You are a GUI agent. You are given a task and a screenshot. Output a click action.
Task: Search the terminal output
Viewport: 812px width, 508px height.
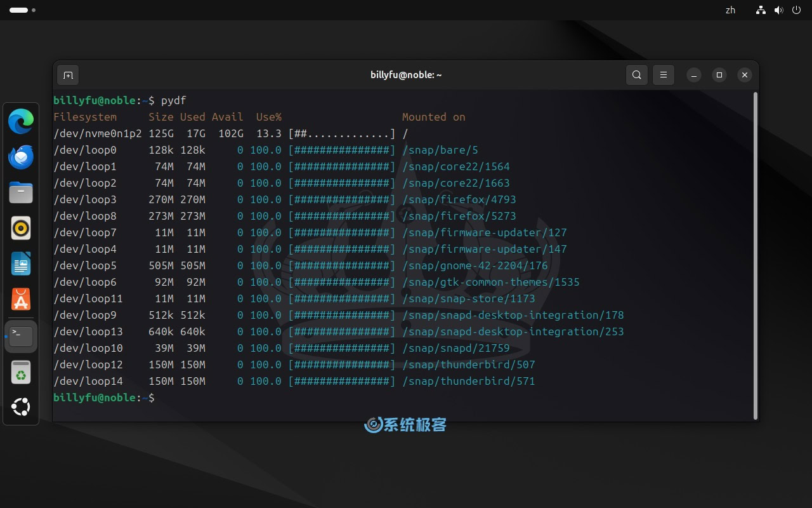click(x=637, y=75)
